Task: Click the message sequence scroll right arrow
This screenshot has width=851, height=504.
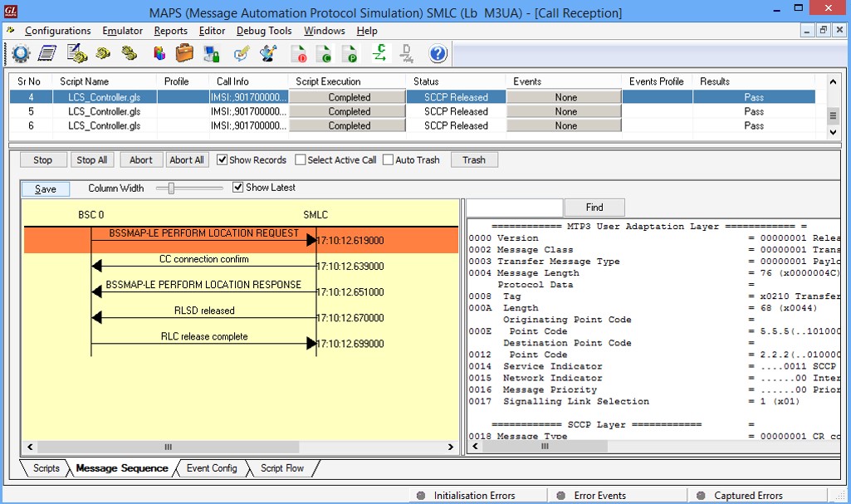Action: 451,447
